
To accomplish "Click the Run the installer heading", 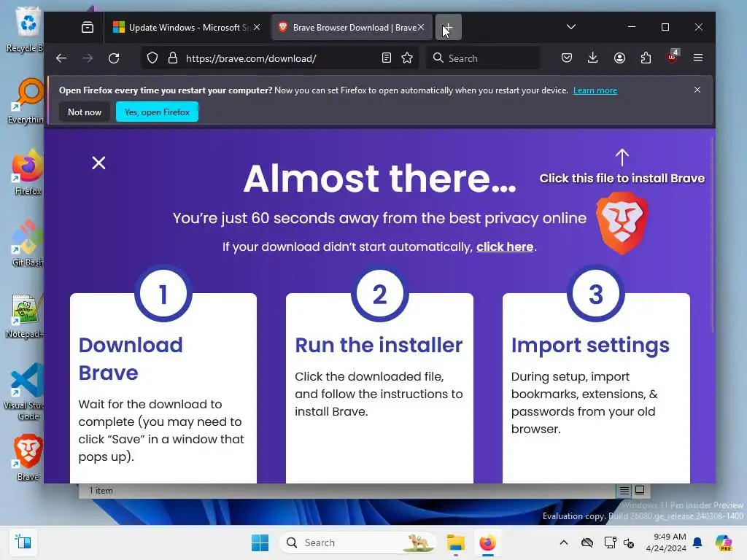I will (379, 345).
